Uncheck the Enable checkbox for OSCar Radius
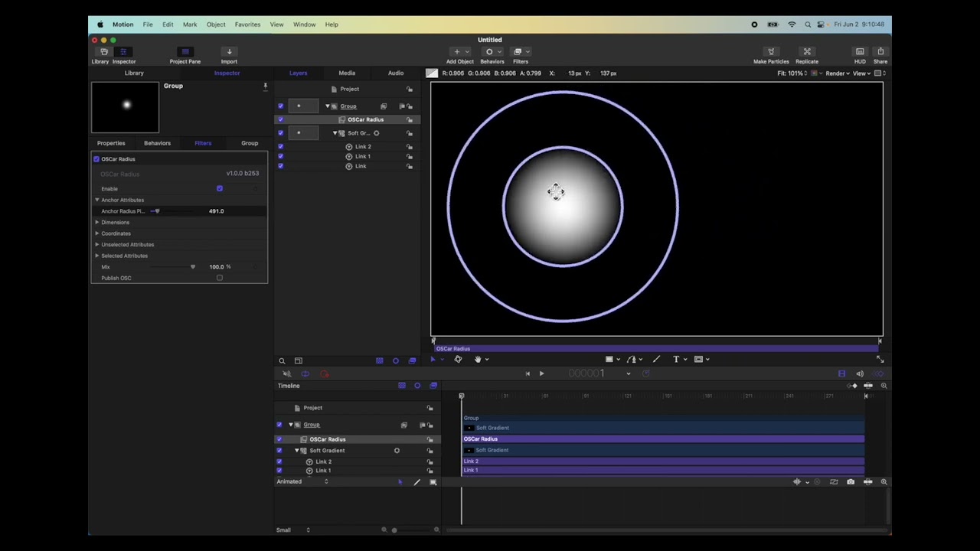 pyautogui.click(x=220, y=188)
